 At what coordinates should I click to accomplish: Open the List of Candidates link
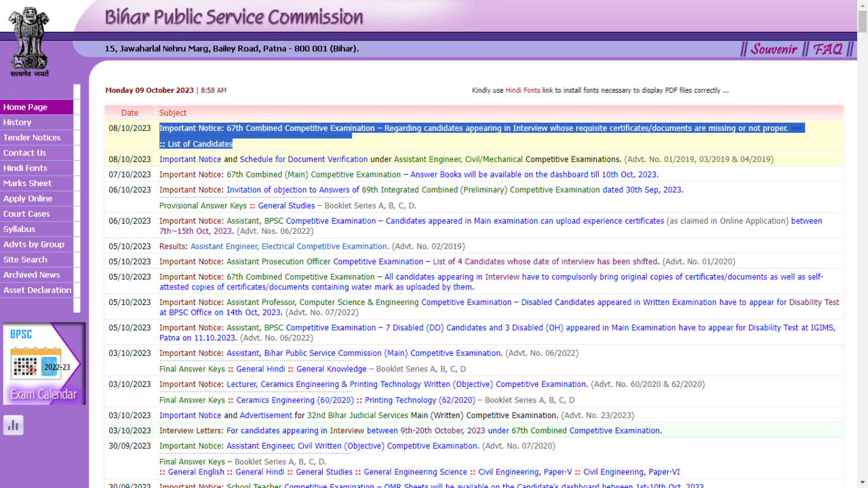200,144
